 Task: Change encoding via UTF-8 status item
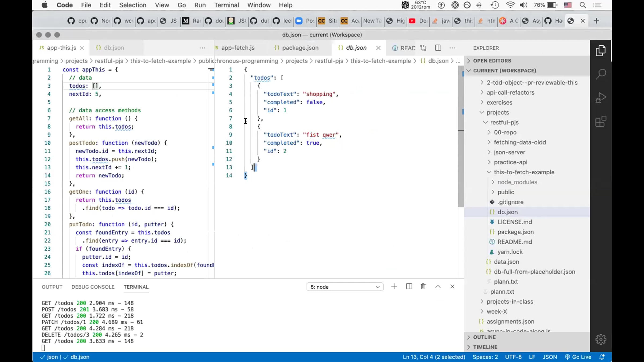513,357
